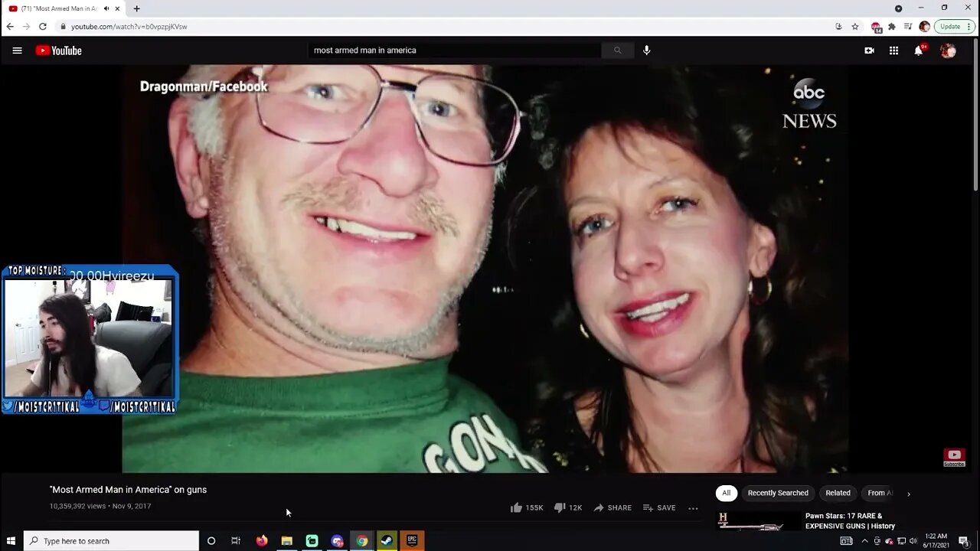Click the video title text
980x551 pixels.
pos(128,490)
